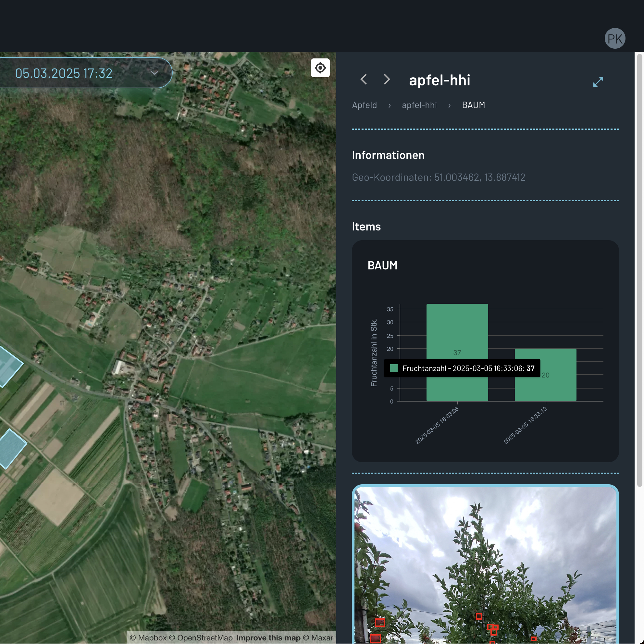Image resolution: width=644 pixels, height=644 pixels.
Task: Open the Maxar attribution link
Action: coord(318,638)
